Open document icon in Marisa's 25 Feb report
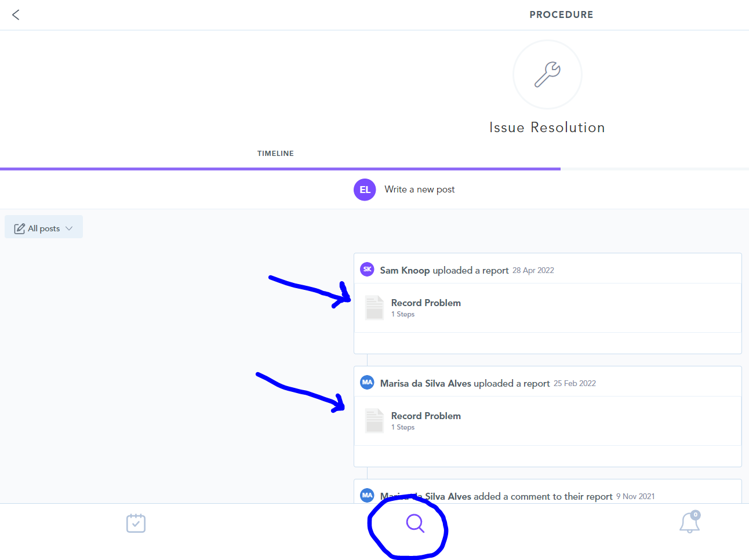The height and width of the screenshot is (560, 749). click(x=374, y=420)
